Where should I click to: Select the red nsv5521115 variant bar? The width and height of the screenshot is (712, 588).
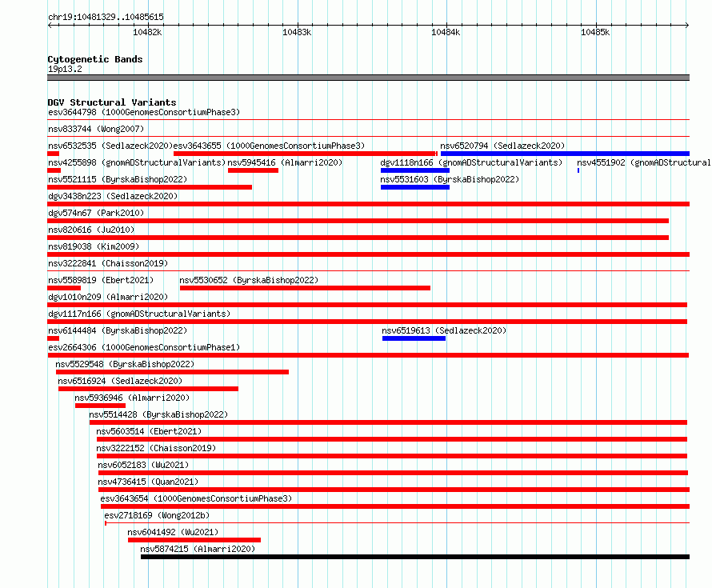click(150, 187)
